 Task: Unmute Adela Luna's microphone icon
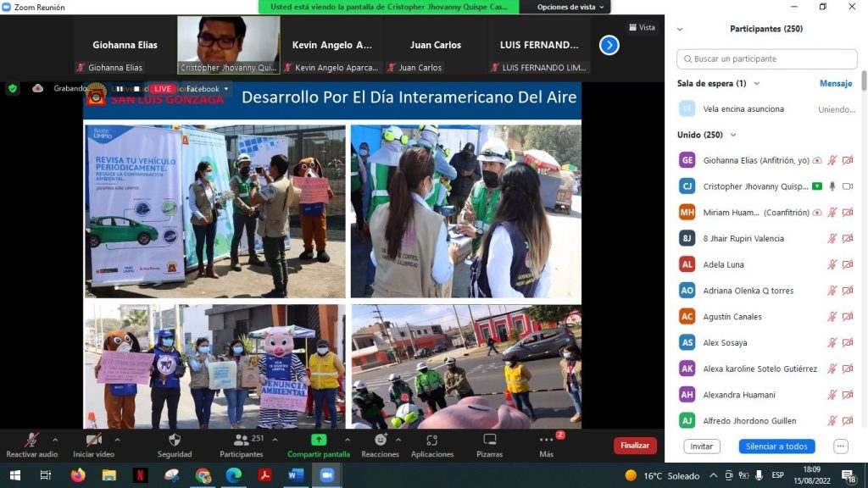point(832,264)
